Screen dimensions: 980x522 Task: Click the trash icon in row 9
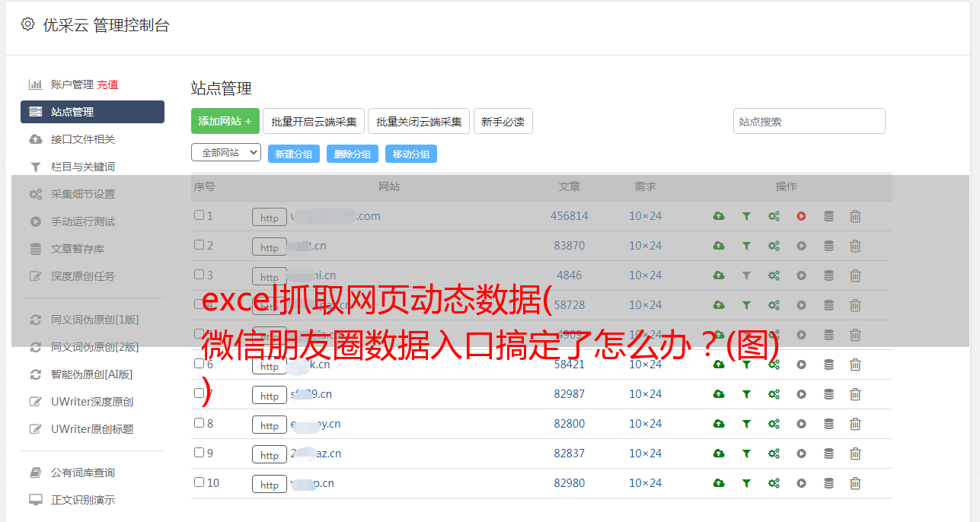click(x=855, y=454)
